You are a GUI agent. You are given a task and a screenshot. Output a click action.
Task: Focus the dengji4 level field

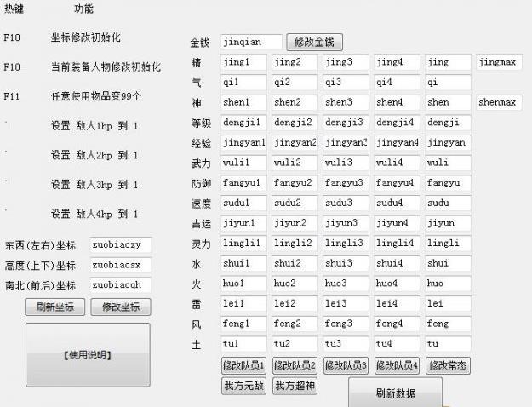[x=397, y=123]
